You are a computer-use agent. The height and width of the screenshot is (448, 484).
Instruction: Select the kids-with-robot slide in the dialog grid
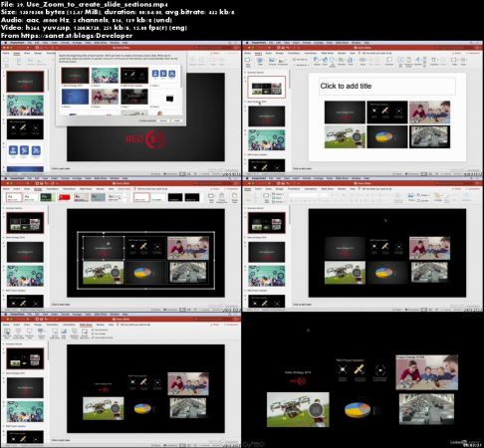click(105, 97)
